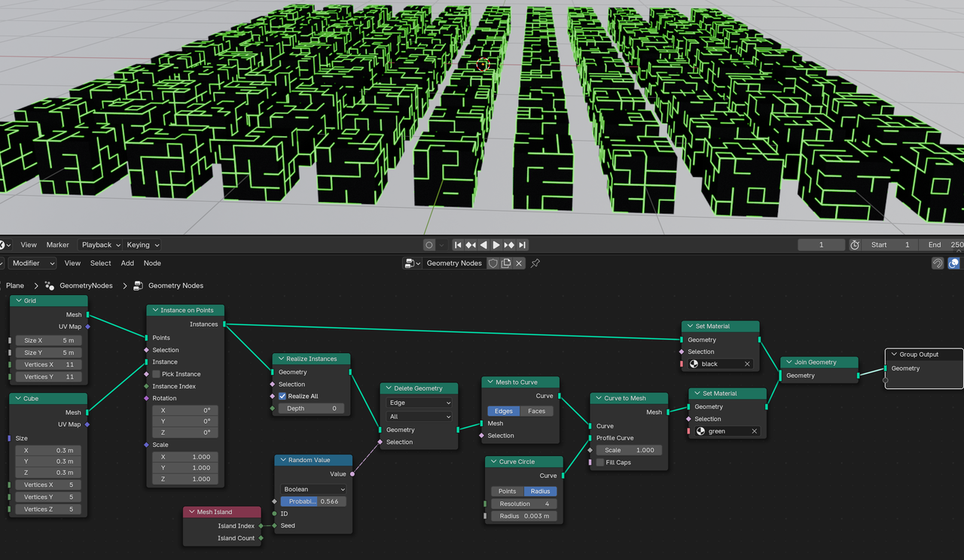964x560 pixels.
Task: Click the green material sphere icon
Action: point(701,431)
